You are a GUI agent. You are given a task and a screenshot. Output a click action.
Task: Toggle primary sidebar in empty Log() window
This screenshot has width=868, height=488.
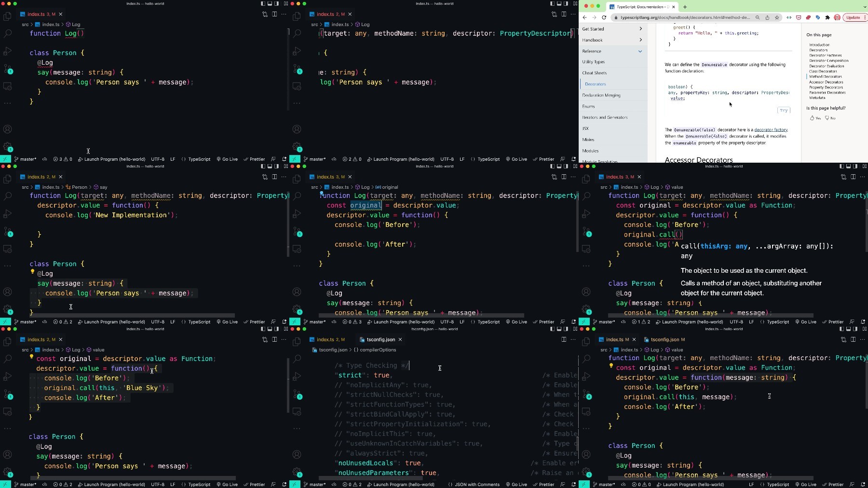[263, 3]
